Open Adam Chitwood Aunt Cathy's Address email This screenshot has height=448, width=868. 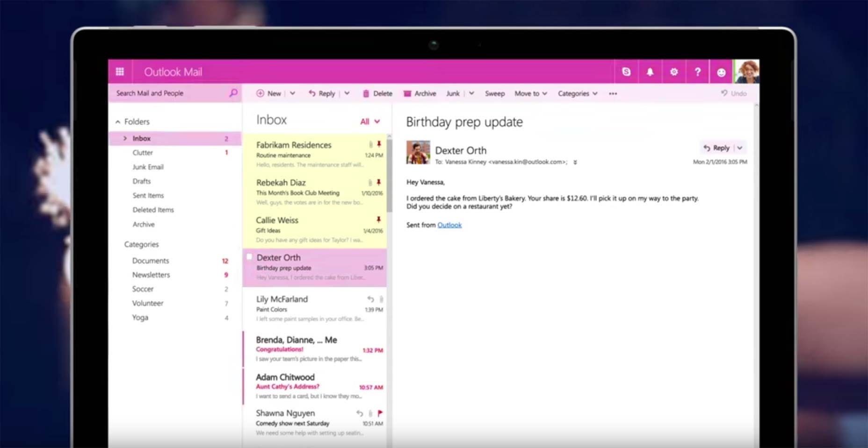tap(315, 386)
